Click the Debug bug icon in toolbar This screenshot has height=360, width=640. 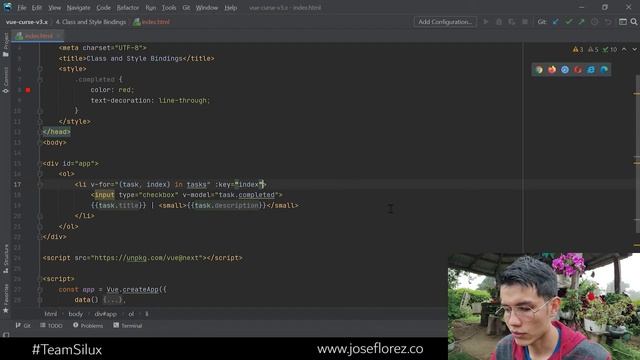tap(499, 22)
